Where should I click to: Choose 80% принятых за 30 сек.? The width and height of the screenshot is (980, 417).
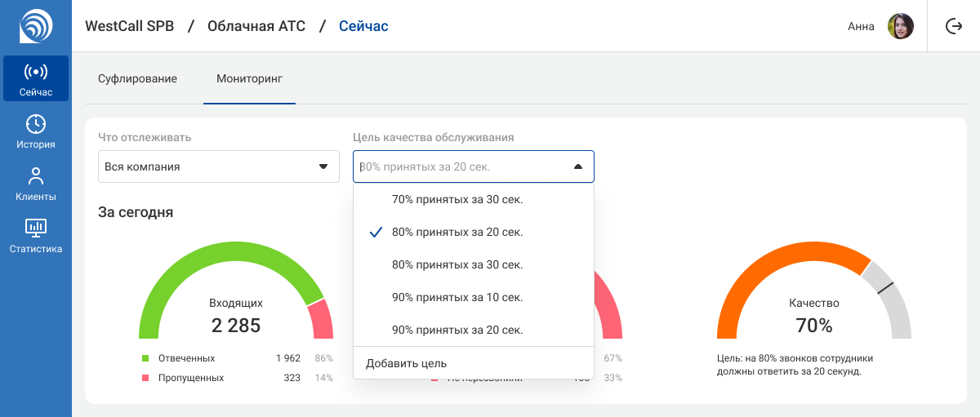457,264
